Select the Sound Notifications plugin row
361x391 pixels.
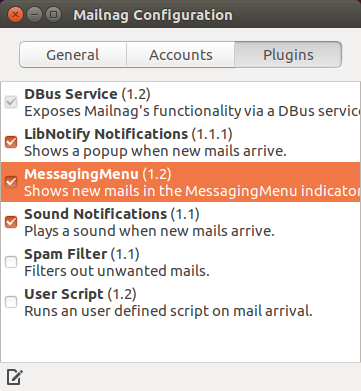tap(181, 222)
